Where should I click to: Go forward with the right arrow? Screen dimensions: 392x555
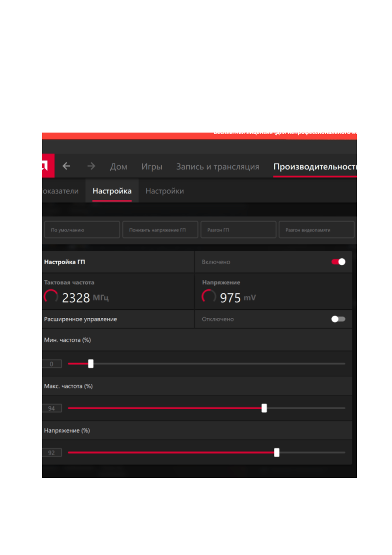(x=91, y=166)
